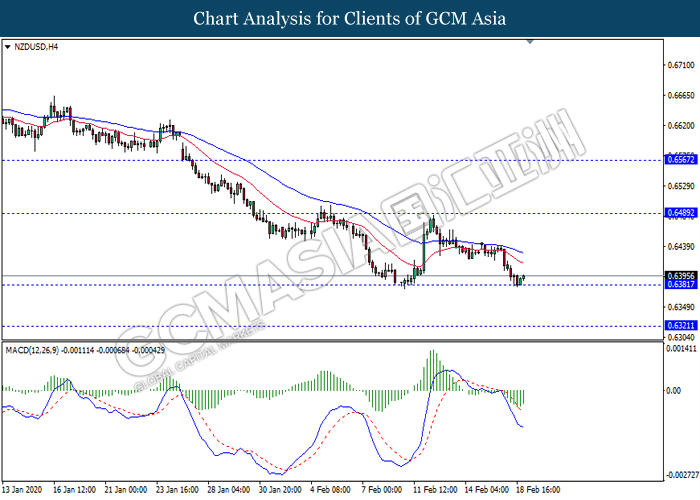Click the 23 Jan 16:00 time label

click(x=177, y=490)
